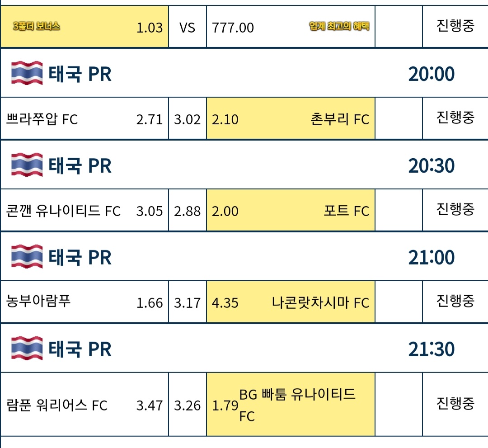
Task: Click the Thailand flag beside the 20:00 match
Action: 27,73
